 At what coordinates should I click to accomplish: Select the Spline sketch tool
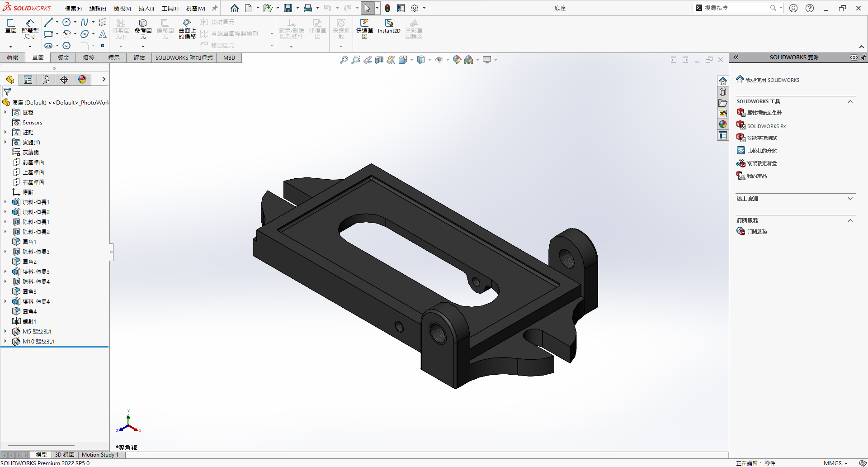[x=85, y=22]
